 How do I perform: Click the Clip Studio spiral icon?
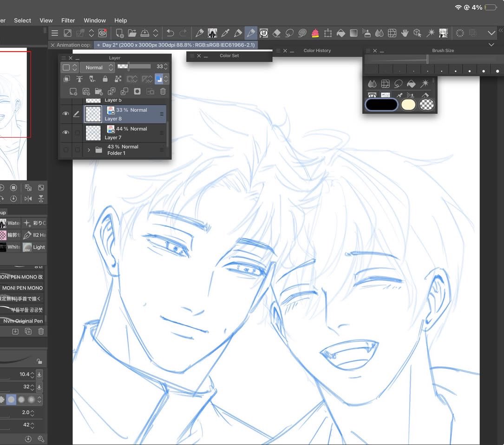103,33
